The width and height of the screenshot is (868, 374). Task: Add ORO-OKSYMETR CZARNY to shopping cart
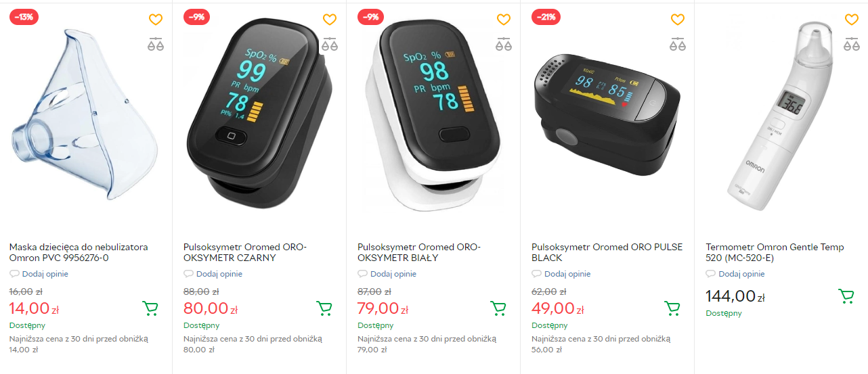tap(324, 308)
